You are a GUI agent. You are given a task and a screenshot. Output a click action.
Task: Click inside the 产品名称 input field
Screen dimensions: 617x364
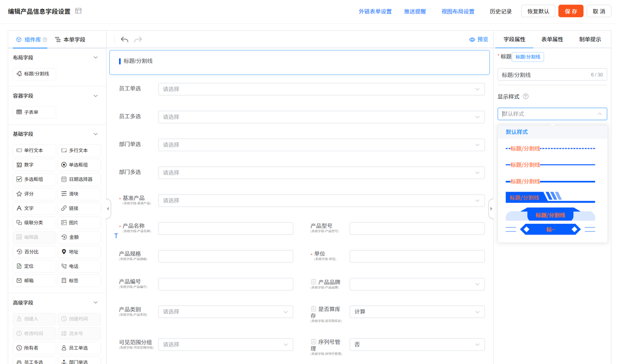pyautogui.click(x=226, y=228)
